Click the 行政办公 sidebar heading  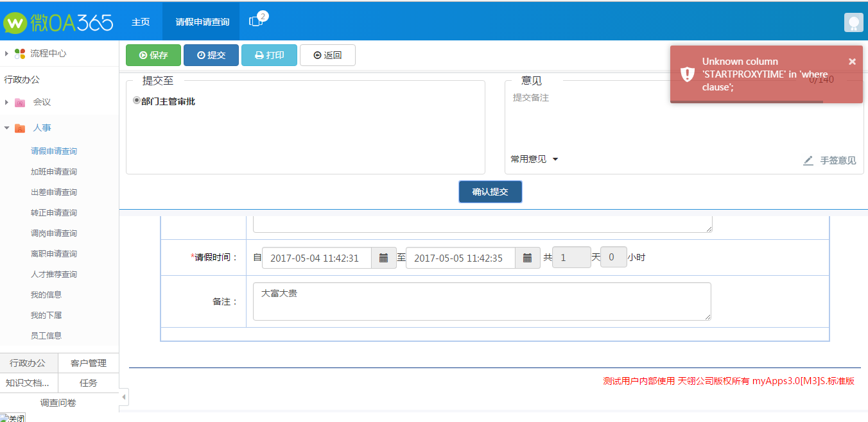click(x=22, y=80)
